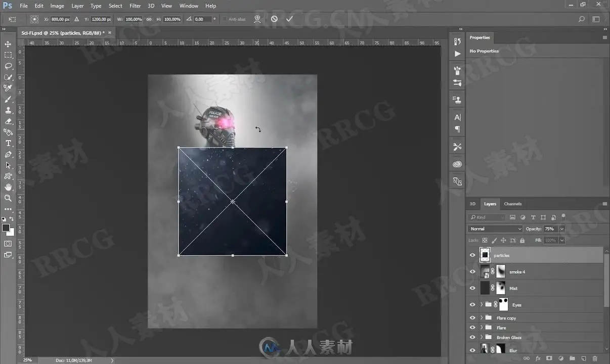
Task: Select the Zoom tool
Action: [x=8, y=198]
